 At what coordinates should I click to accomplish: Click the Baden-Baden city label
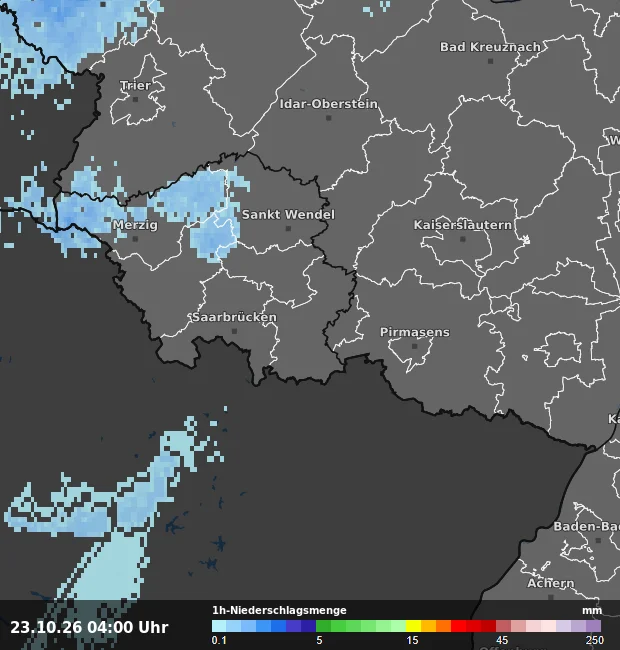586,526
